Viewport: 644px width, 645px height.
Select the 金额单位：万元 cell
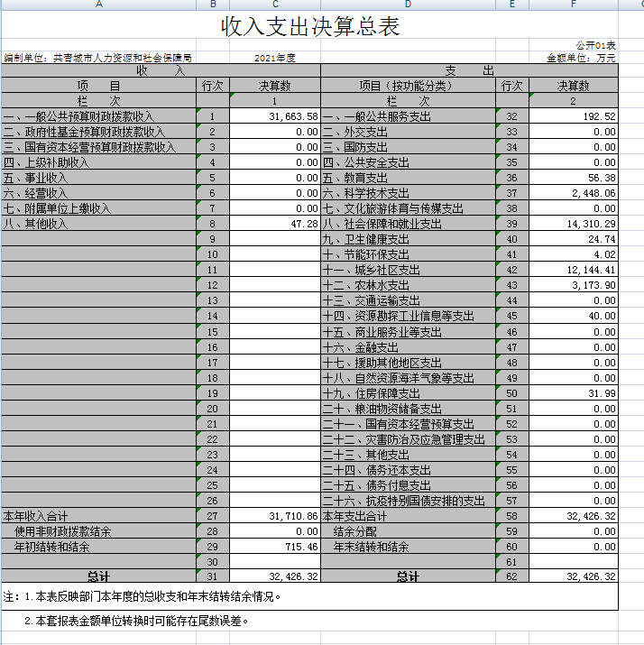(581, 58)
